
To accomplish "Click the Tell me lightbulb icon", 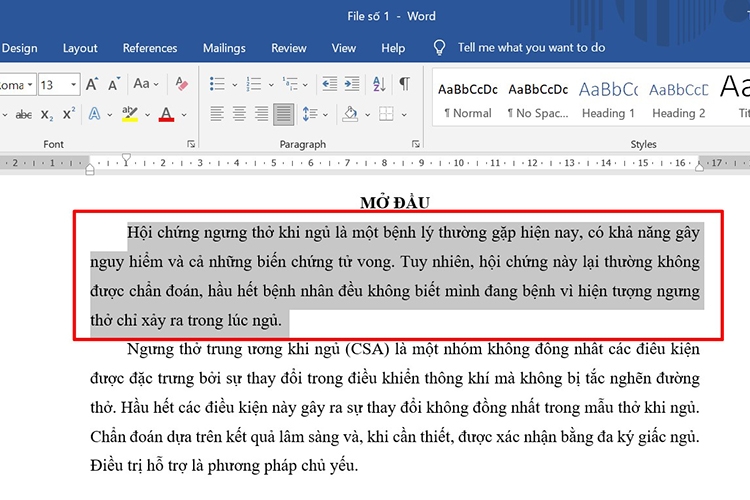I will (x=439, y=47).
